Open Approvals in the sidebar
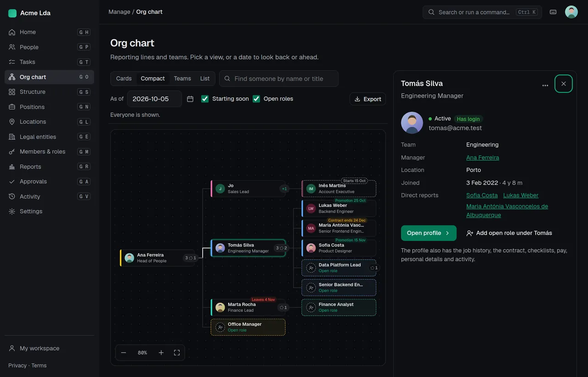The height and width of the screenshot is (377, 588). pyautogui.click(x=49, y=182)
